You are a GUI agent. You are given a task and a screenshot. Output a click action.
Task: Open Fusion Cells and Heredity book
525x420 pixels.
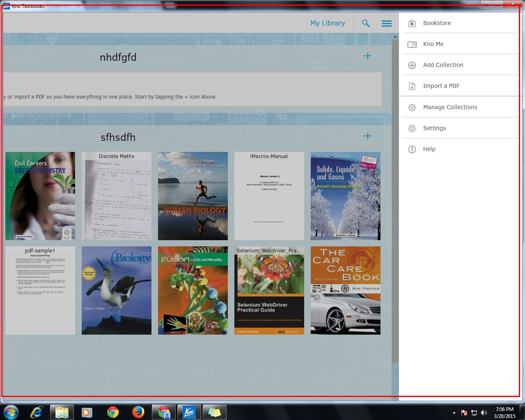[193, 290]
